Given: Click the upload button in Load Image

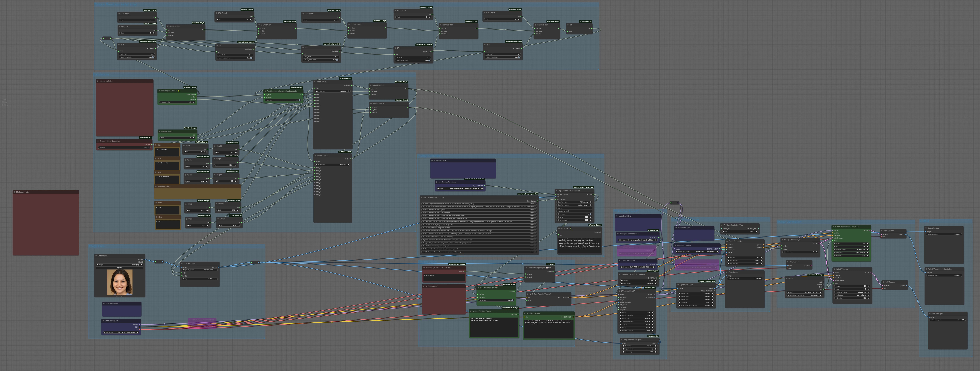Looking at the screenshot, I should click(119, 268).
